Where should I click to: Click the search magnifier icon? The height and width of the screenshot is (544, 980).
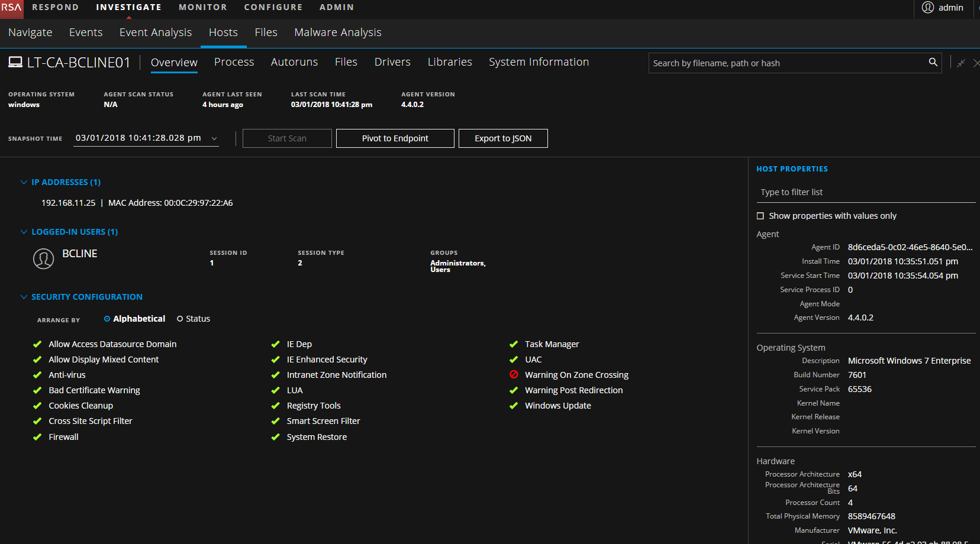(933, 62)
